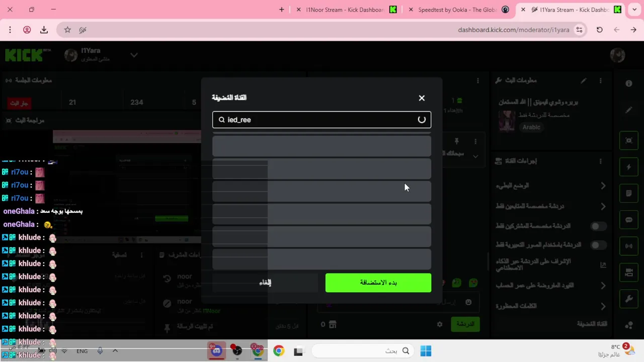Click the Arabic language tag
This screenshot has height=362, width=644.
[x=531, y=127]
